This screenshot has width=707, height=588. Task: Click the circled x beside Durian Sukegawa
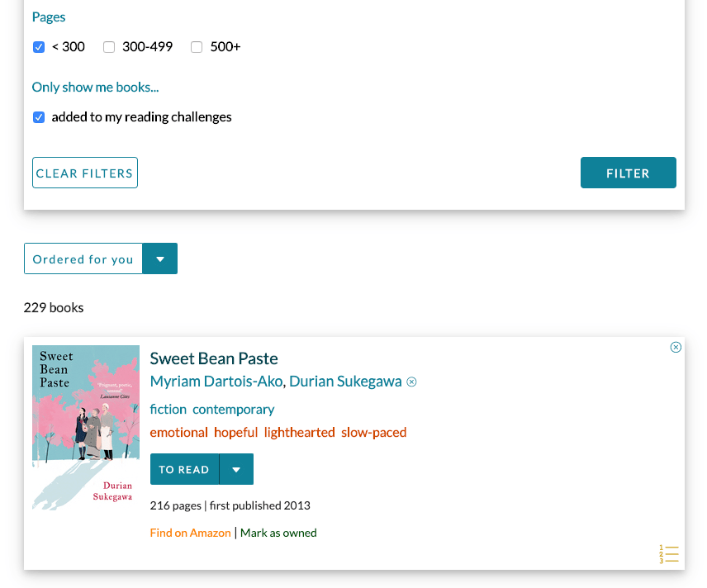coord(411,382)
